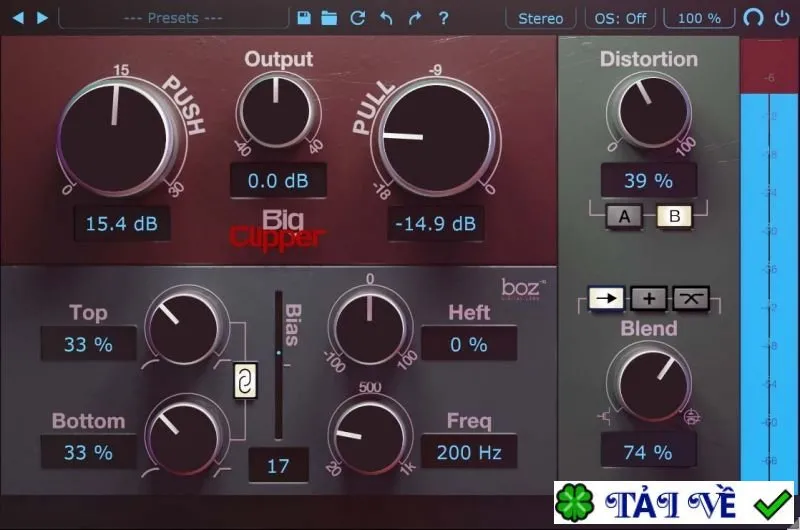Click the Bottom knob
The image size is (800, 530).
(x=184, y=435)
